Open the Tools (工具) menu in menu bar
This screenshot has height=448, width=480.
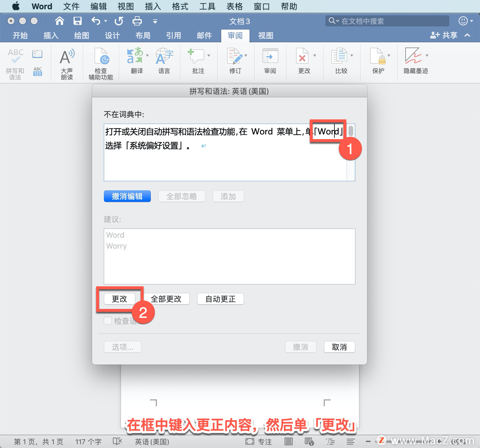(x=207, y=6)
